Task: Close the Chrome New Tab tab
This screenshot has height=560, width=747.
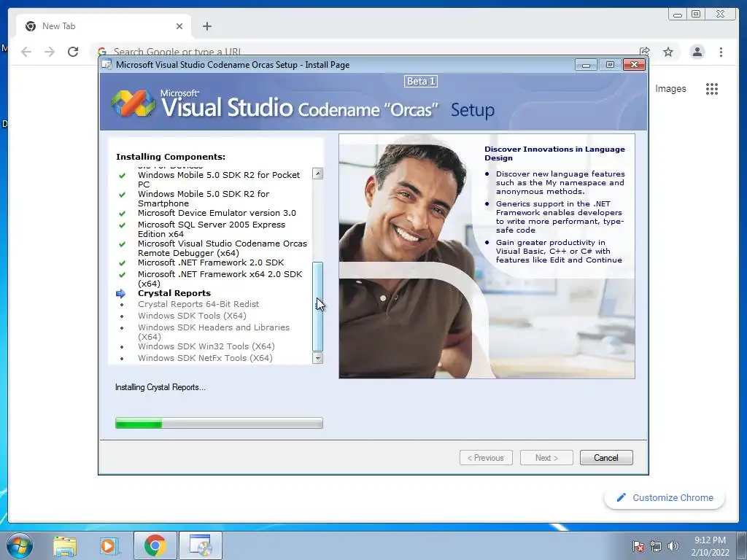Action: pyautogui.click(x=179, y=26)
